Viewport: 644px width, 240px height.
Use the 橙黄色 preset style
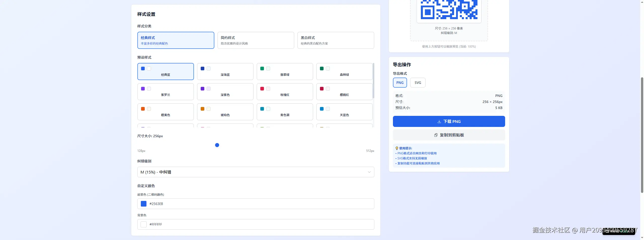[166, 112]
